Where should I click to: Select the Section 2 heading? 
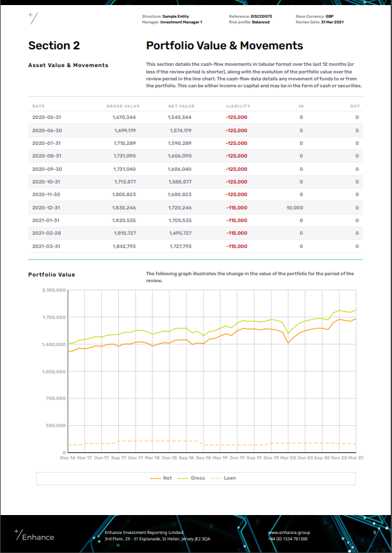click(x=54, y=46)
